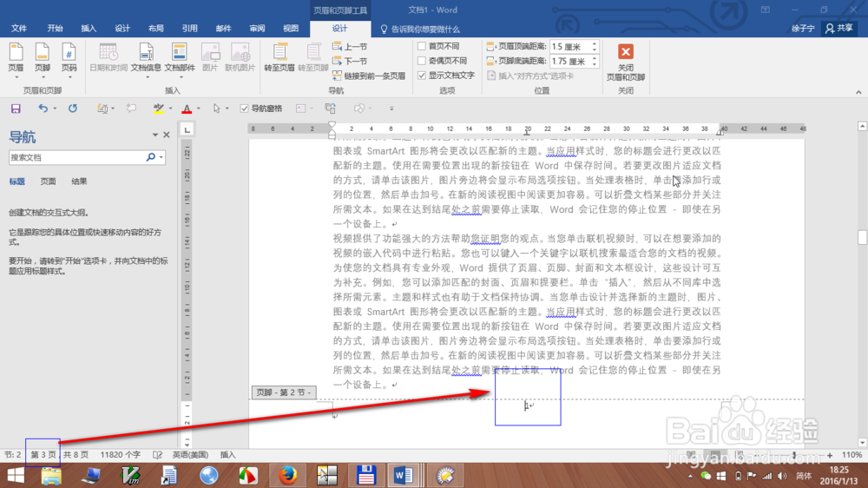The image size is (868, 488).
Task: Select the 标题 tab in navigation pane
Action: 16,181
